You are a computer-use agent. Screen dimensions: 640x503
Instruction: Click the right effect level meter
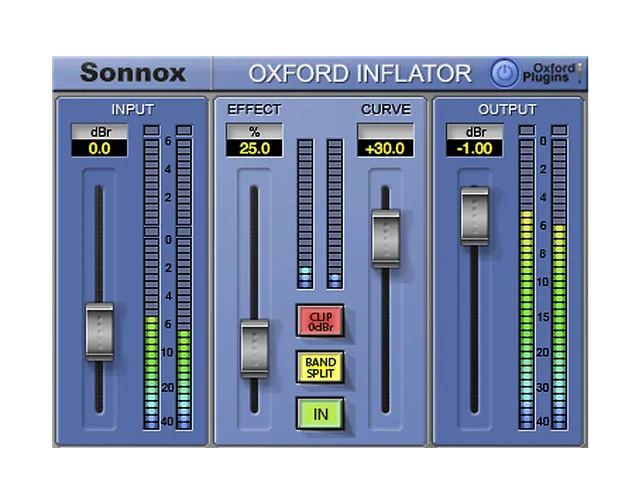click(x=335, y=214)
